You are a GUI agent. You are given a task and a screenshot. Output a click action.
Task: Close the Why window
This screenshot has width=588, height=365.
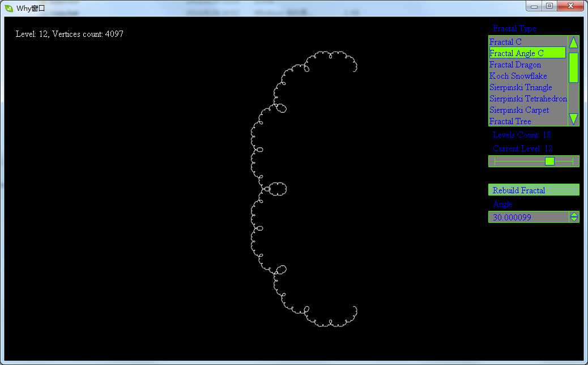[x=570, y=6]
